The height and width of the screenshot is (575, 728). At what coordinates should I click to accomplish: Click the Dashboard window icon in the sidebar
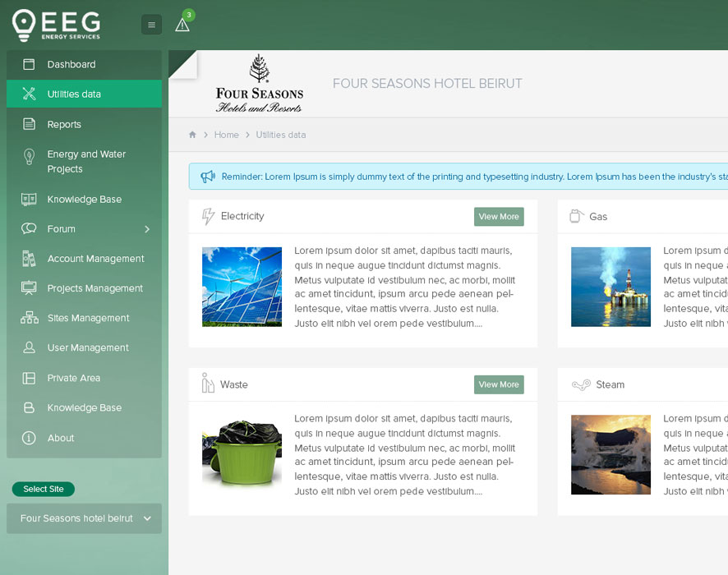(29, 64)
